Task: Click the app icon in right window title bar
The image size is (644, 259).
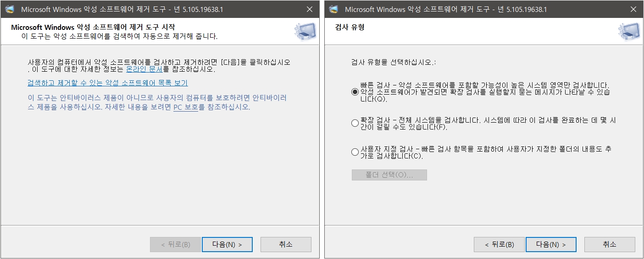Action: [x=333, y=9]
